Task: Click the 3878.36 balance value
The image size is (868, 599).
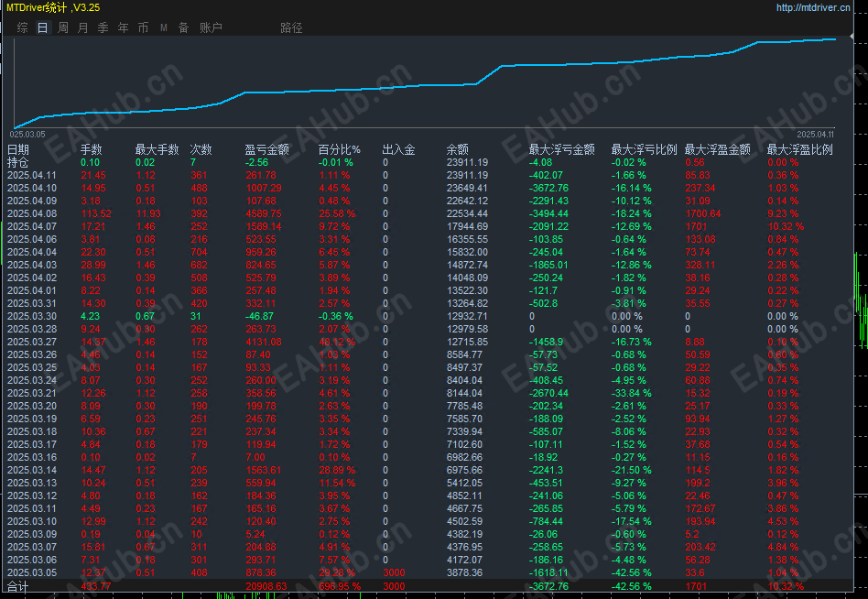Action: 464,572
